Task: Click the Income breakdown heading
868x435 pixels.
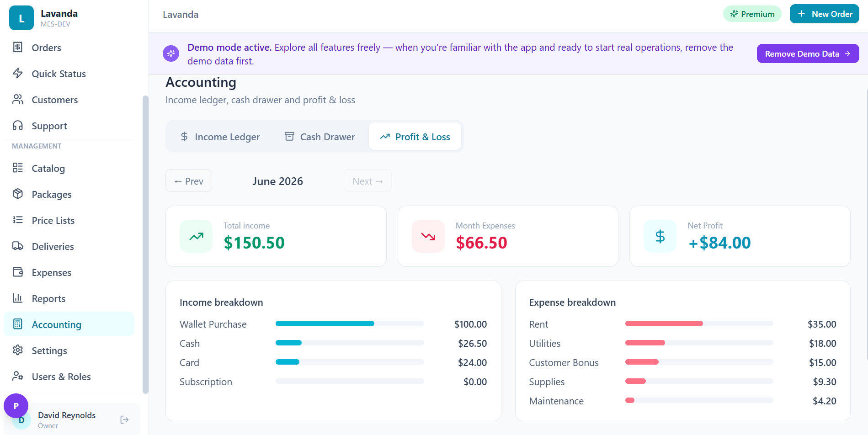Action: [221, 302]
